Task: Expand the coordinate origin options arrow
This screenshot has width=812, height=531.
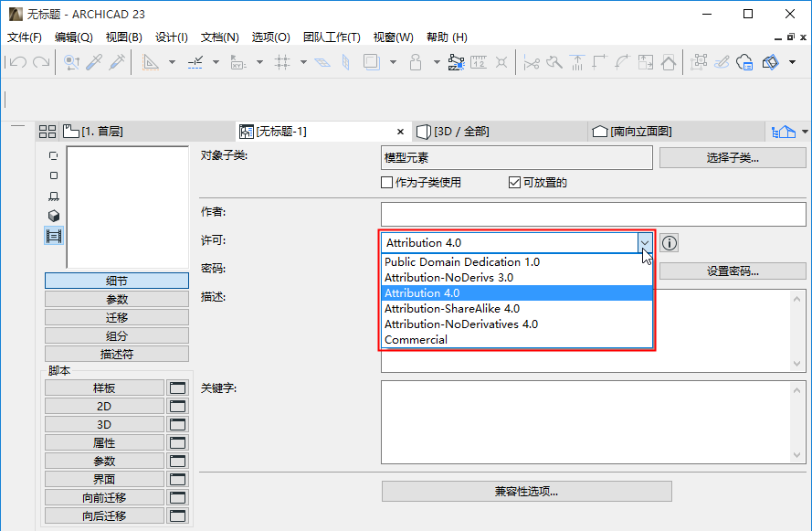Action: coord(260,63)
